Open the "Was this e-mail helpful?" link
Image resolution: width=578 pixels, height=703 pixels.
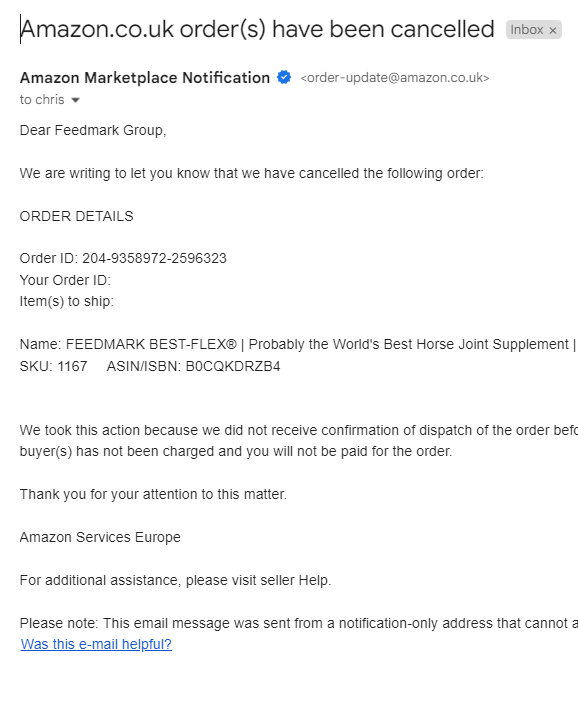tap(96, 644)
